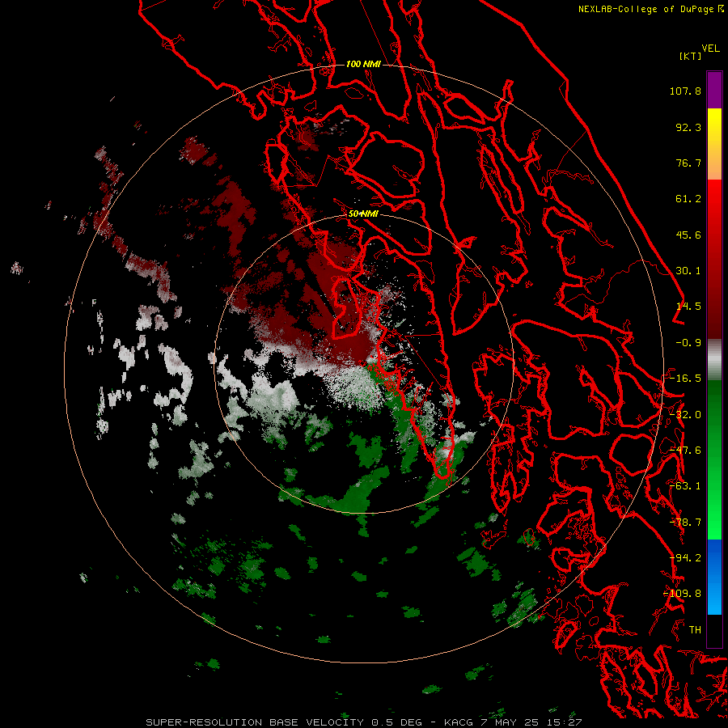Click the 100 NMI range ring label
Viewport: 728px width, 728px height.
[x=363, y=64]
